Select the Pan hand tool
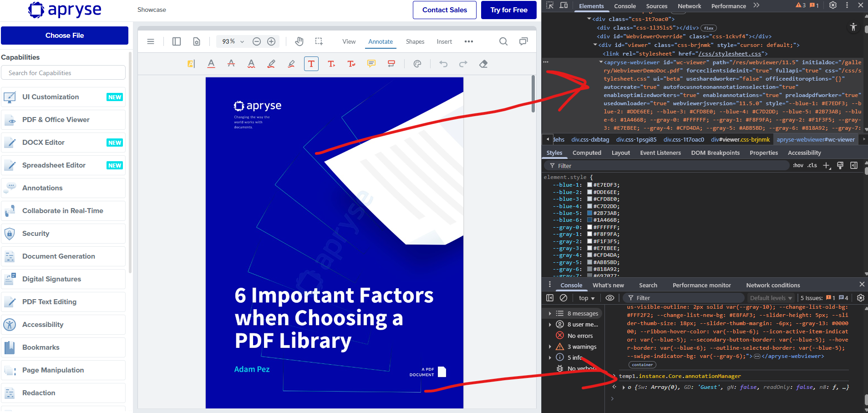The image size is (868, 413). pos(299,41)
